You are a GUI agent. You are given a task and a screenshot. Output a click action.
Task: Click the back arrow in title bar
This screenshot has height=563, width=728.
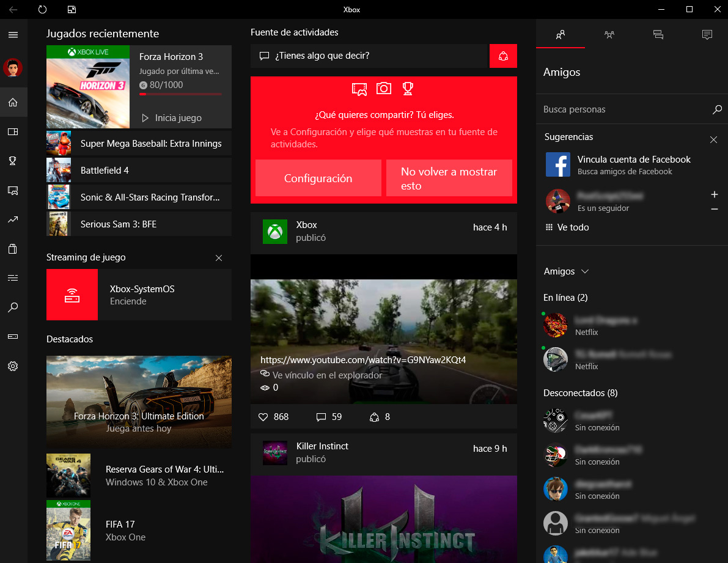pos(13,9)
